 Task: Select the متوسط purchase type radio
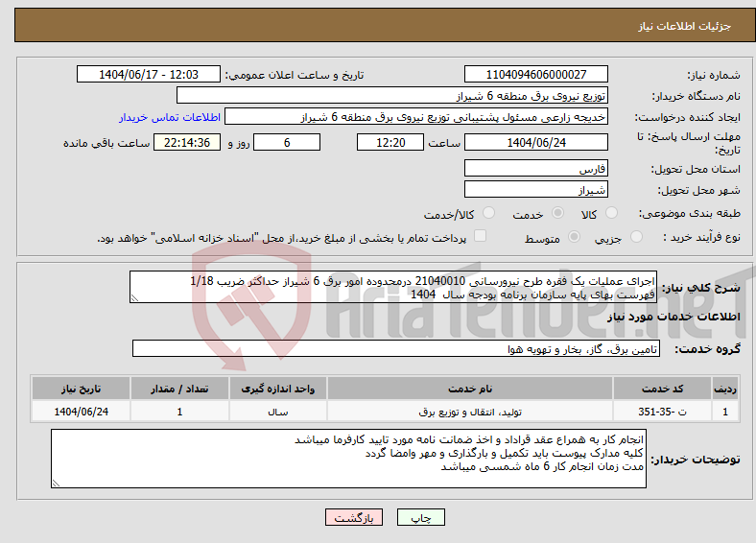[575, 236]
